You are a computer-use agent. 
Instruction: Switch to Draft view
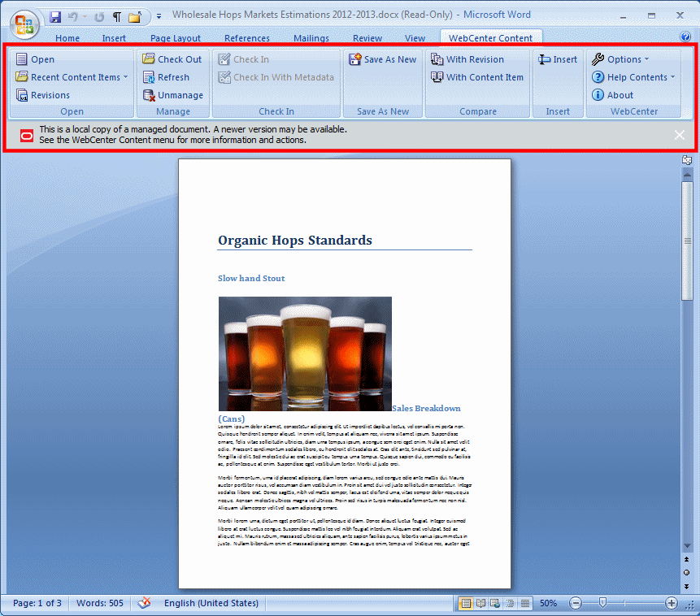coord(525,604)
